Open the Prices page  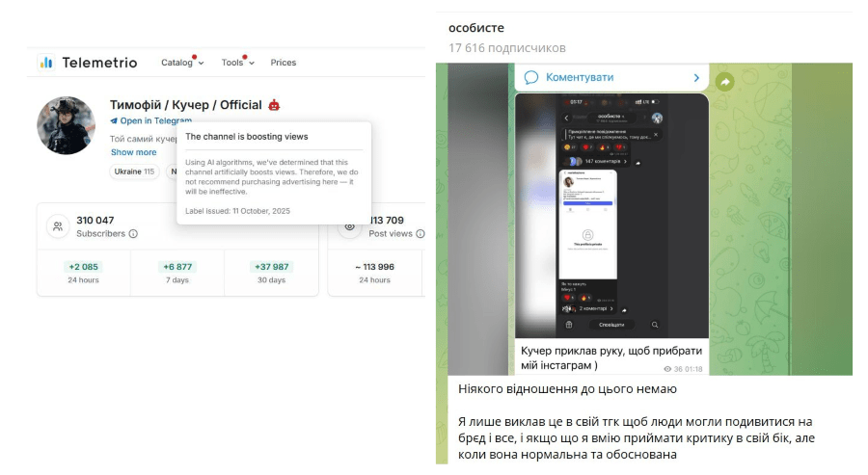(284, 63)
